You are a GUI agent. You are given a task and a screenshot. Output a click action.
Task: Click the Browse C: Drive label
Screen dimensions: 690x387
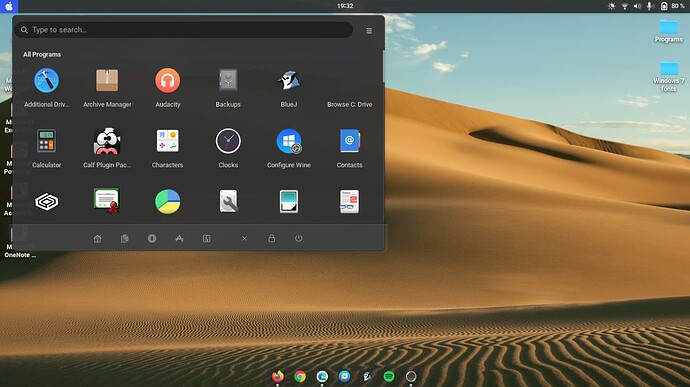point(349,104)
